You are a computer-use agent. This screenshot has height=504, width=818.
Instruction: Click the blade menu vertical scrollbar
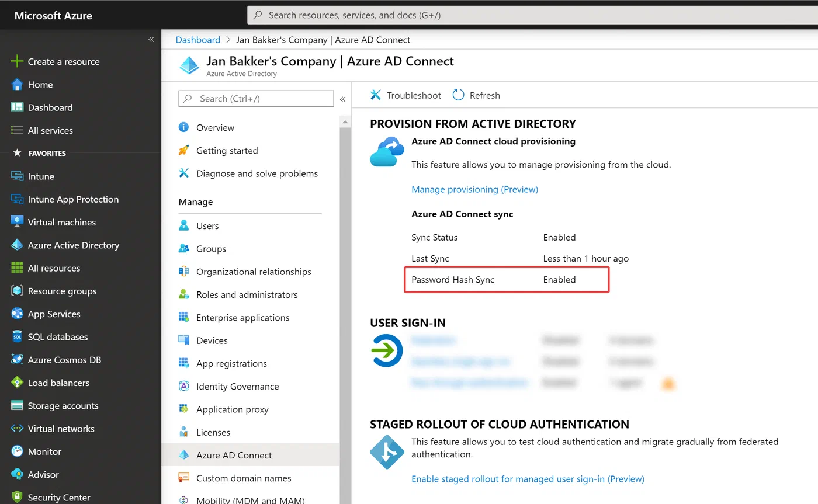(345, 310)
